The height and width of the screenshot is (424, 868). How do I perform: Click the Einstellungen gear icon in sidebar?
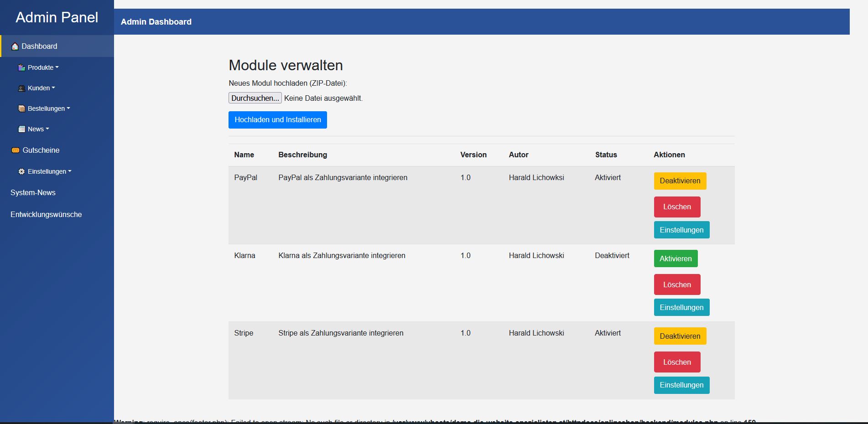click(21, 171)
